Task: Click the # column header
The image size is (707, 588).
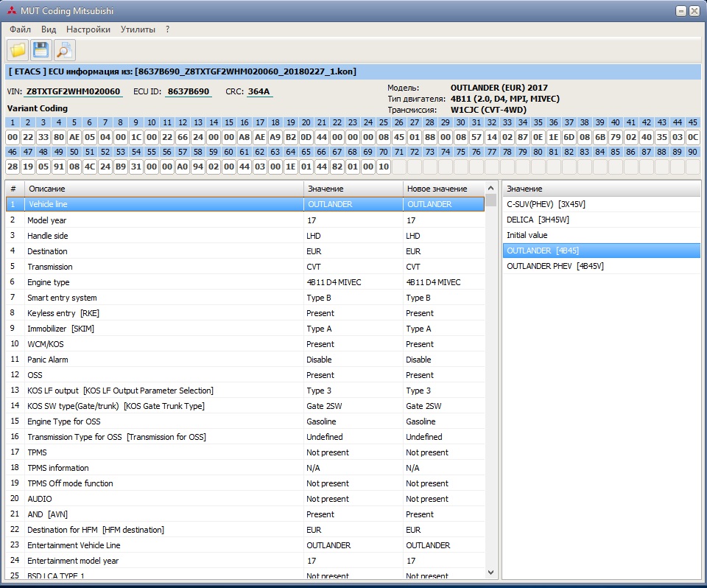Action: click(x=15, y=189)
